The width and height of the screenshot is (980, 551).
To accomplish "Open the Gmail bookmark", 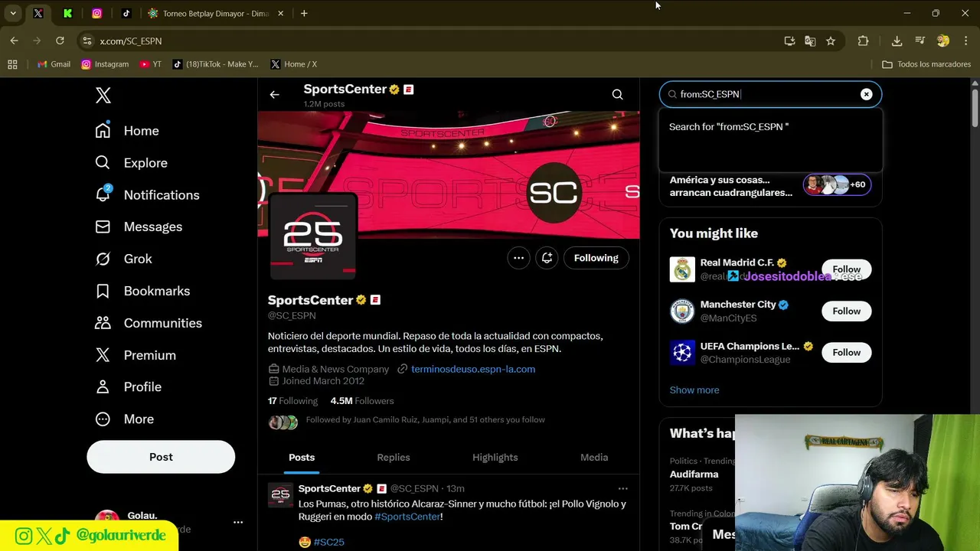I will click(x=53, y=64).
